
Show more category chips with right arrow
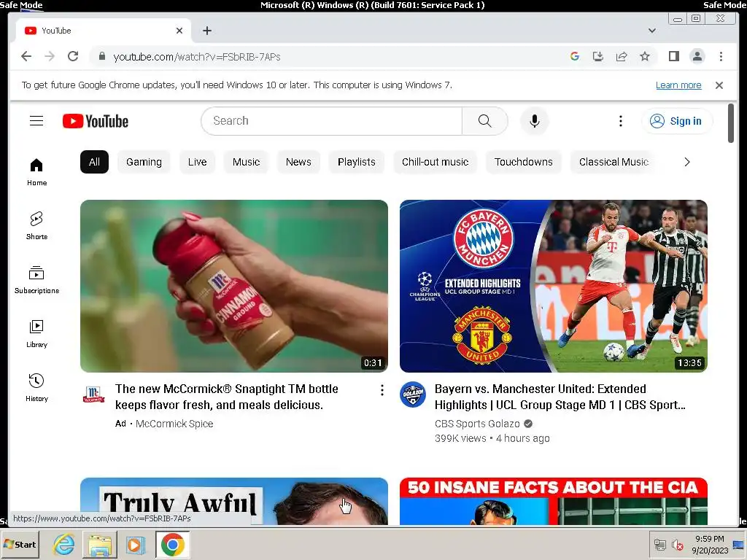pos(687,162)
